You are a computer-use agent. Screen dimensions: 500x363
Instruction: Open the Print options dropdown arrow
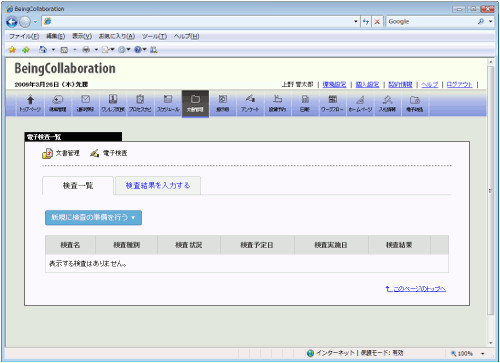(x=96, y=50)
